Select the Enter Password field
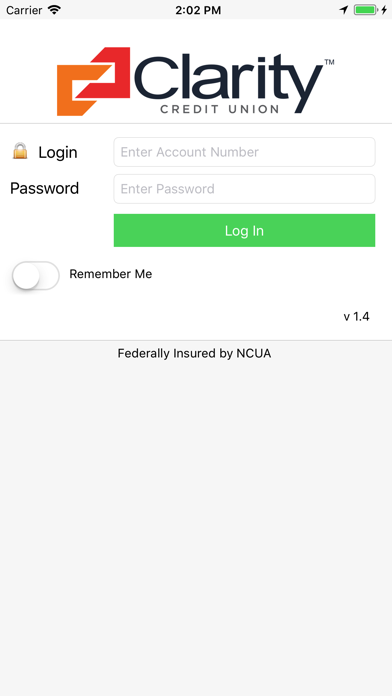The height and width of the screenshot is (696, 392). point(244,189)
